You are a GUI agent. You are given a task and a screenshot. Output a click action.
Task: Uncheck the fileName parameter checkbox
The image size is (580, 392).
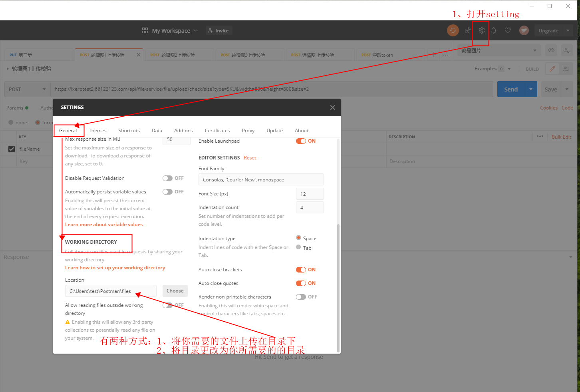(12, 149)
